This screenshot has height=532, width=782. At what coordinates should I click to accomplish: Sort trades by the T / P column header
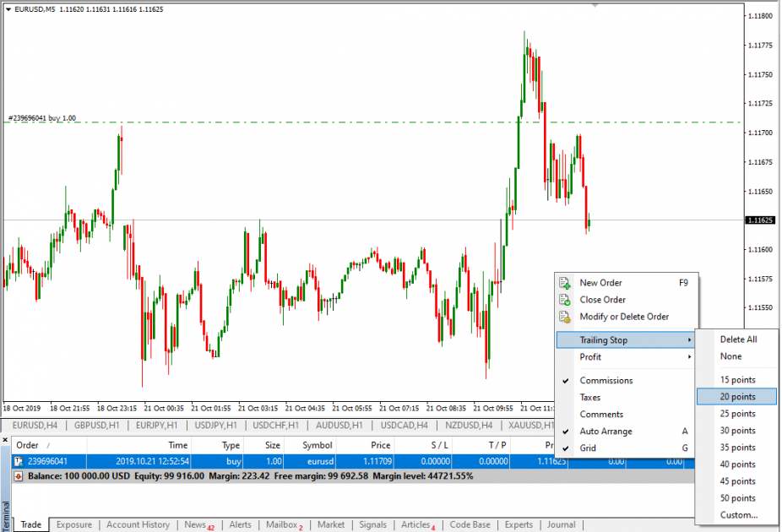[x=481, y=445]
